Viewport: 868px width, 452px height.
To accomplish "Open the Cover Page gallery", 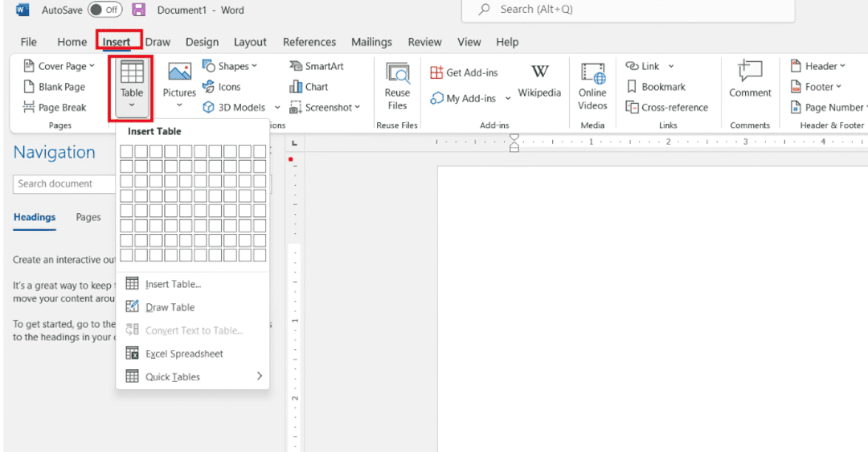I will click(59, 66).
